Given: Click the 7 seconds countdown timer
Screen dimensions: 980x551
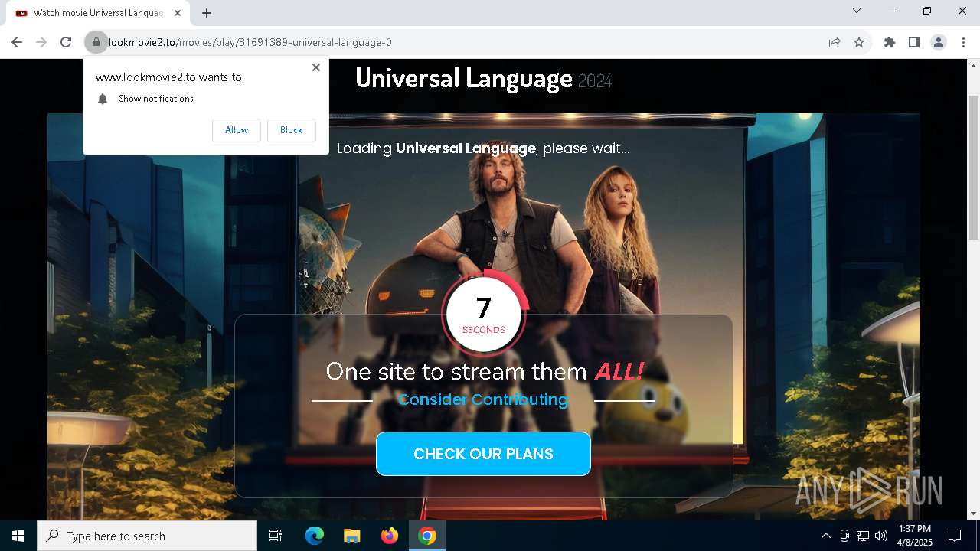Looking at the screenshot, I should click(484, 314).
